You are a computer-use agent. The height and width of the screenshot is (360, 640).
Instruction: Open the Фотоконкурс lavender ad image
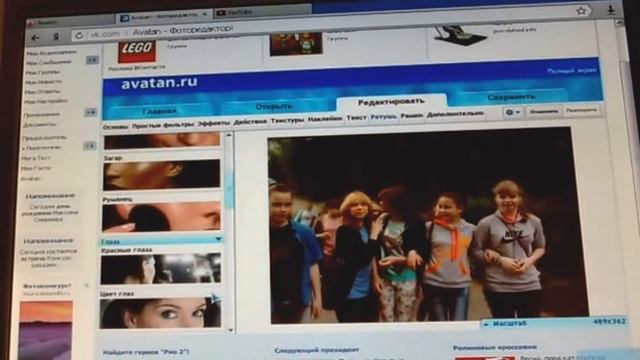(46, 331)
